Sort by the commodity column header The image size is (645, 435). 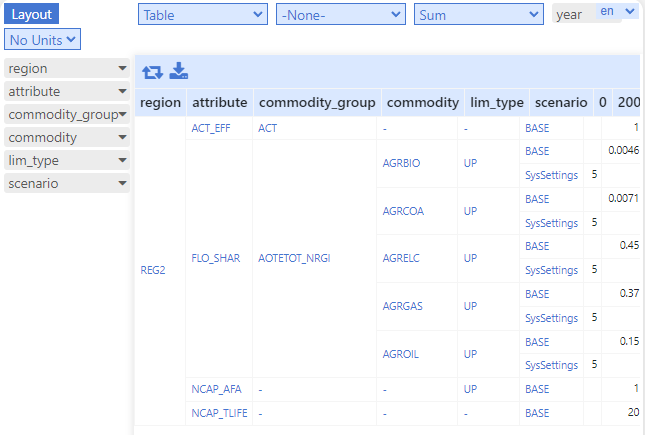[x=422, y=102]
